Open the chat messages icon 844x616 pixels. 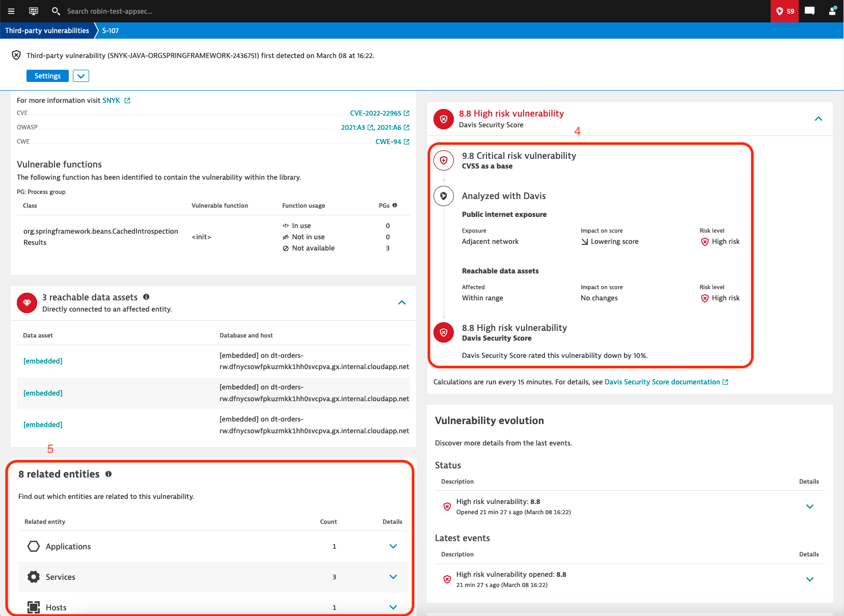(x=809, y=11)
